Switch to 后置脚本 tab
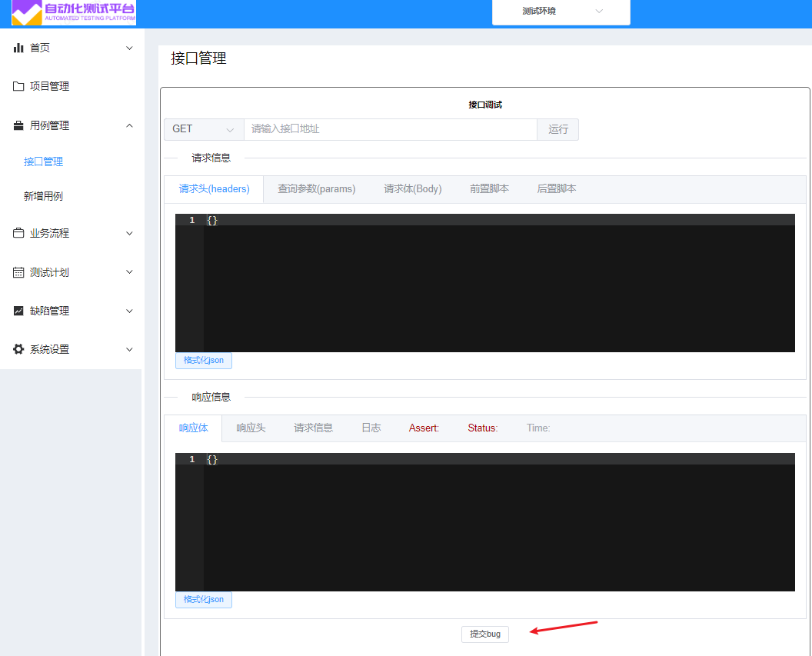 (557, 189)
